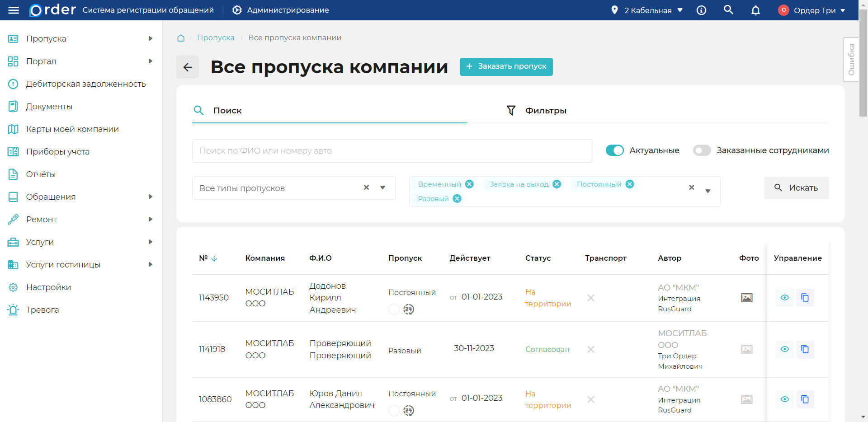Open the hamburger navigation menu
The image size is (868, 422).
click(x=14, y=10)
